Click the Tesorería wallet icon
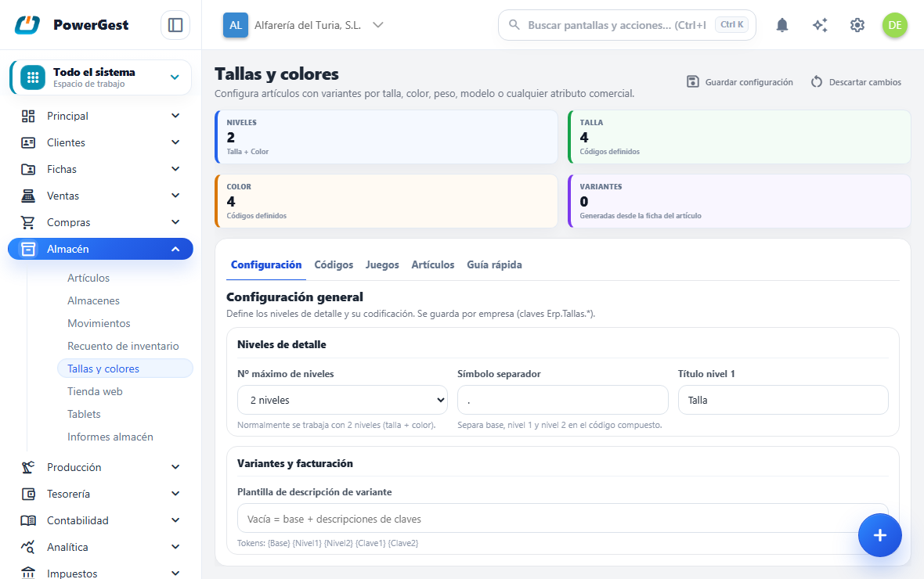The image size is (924, 579). point(28,494)
